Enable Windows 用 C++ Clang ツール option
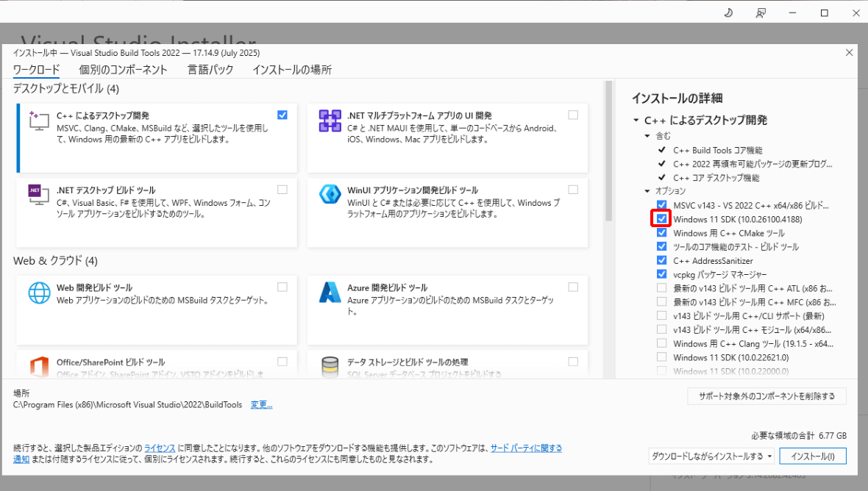This screenshot has width=868, height=491. click(x=661, y=343)
